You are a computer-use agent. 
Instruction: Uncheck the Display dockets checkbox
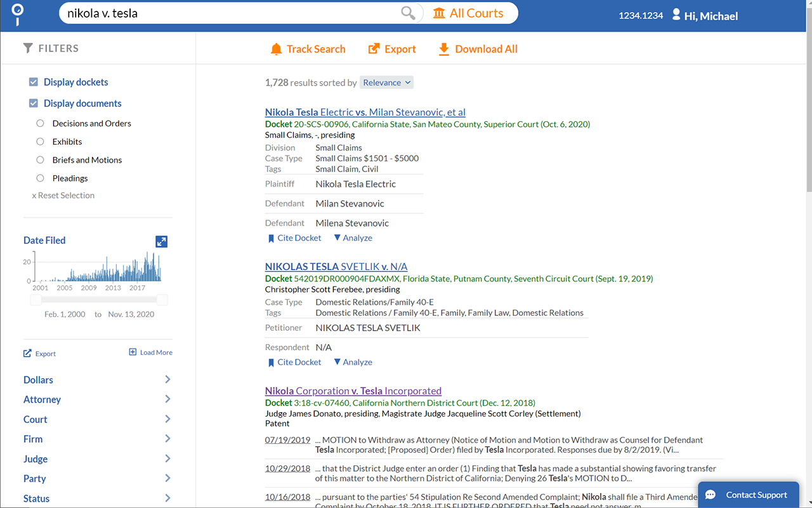pos(33,81)
